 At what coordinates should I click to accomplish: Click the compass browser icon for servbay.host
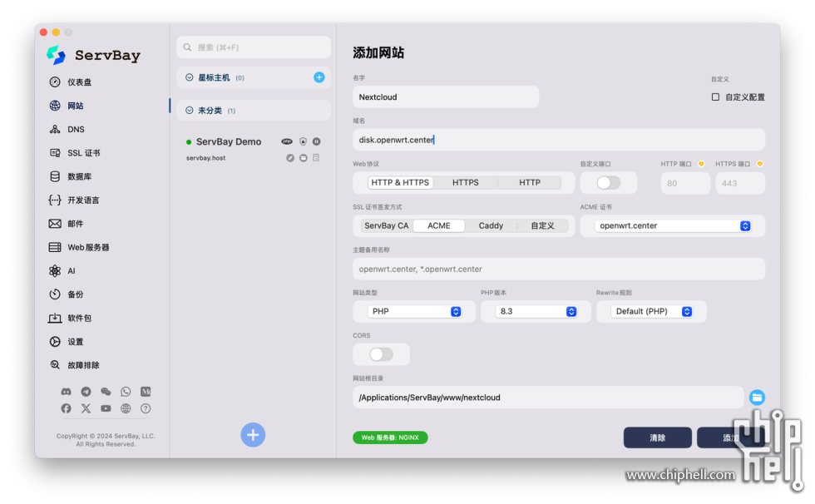pos(290,158)
